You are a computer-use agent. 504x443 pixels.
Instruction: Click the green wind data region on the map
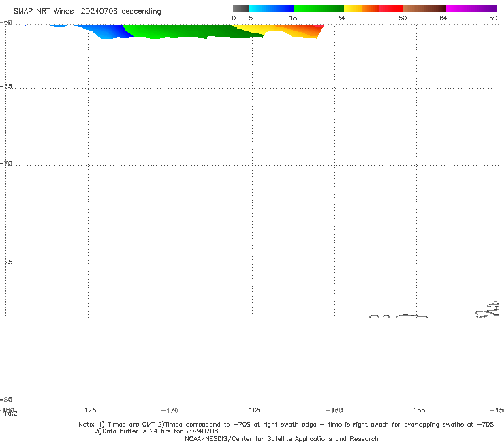pos(193,31)
